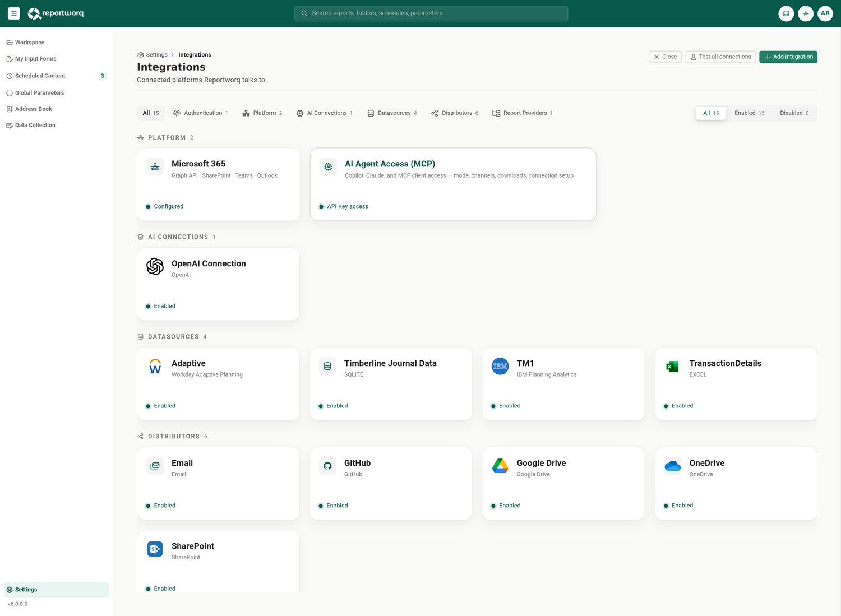Click the DATASOURCES section heading
The width and height of the screenshot is (841, 616).
pyautogui.click(x=173, y=337)
